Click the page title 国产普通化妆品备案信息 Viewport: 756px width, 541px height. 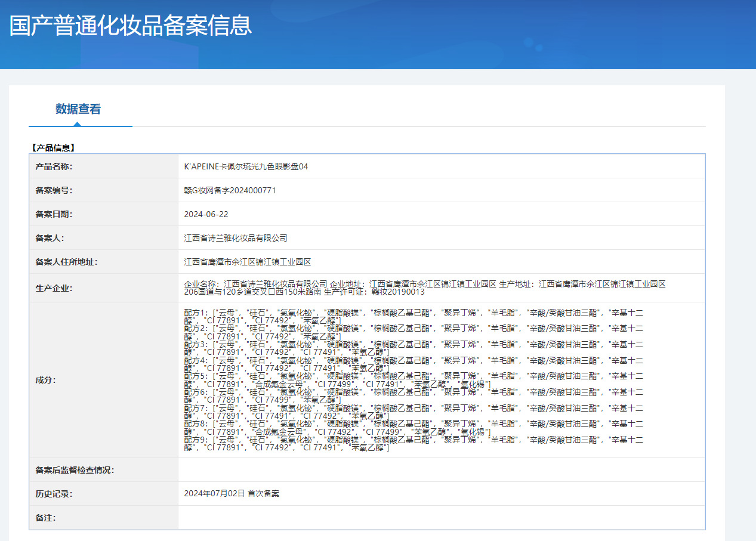(x=131, y=26)
